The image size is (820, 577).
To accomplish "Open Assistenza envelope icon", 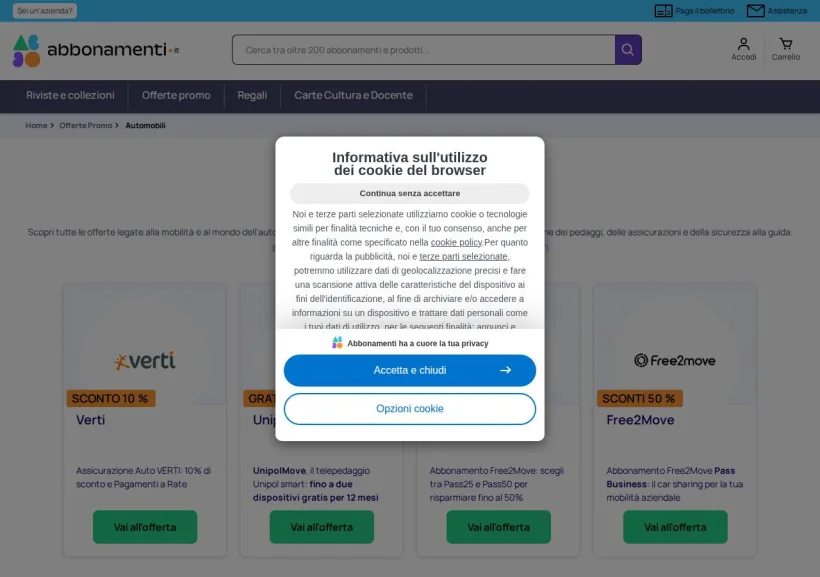I will tap(755, 10).
